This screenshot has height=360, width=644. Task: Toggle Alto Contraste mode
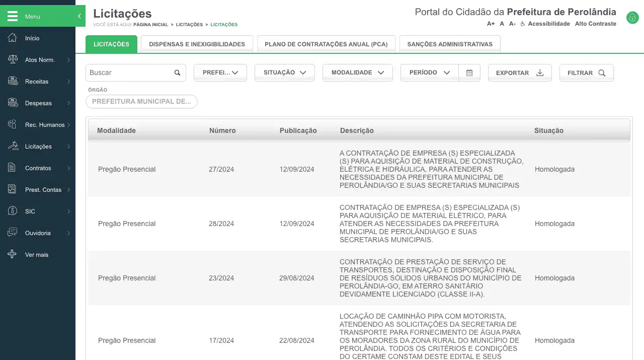(595, 24)
